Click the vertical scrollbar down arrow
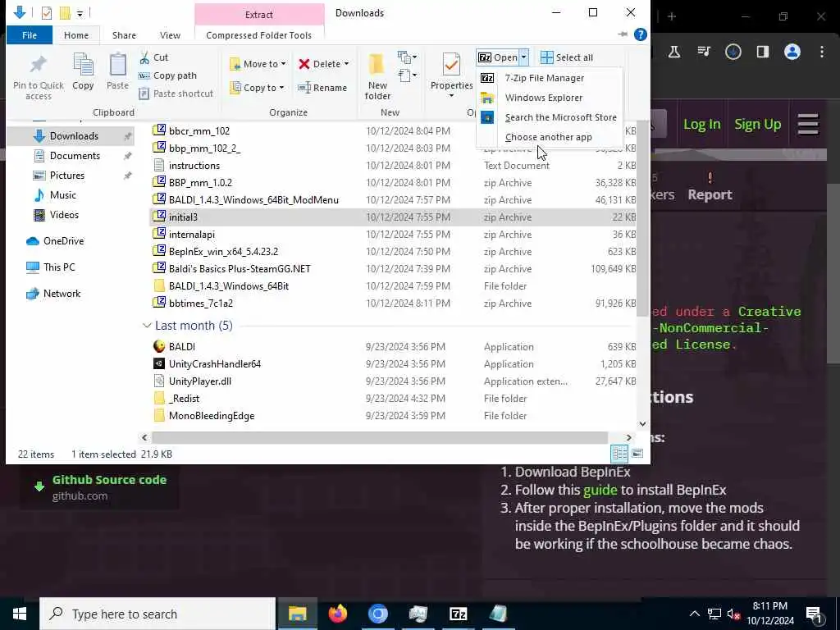Viewport: 840px width, 630px height. coord(642,424)
